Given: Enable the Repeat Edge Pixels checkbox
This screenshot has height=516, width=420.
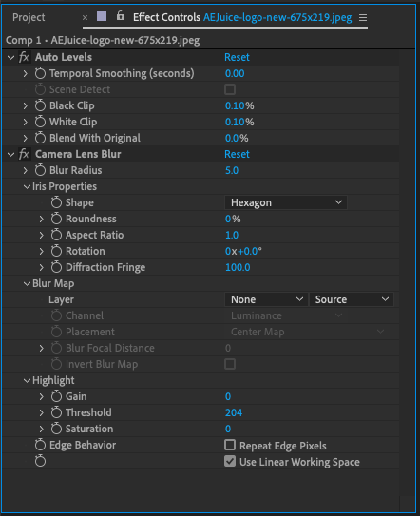Looking at the screenshot, I should [x=230, y=445].
